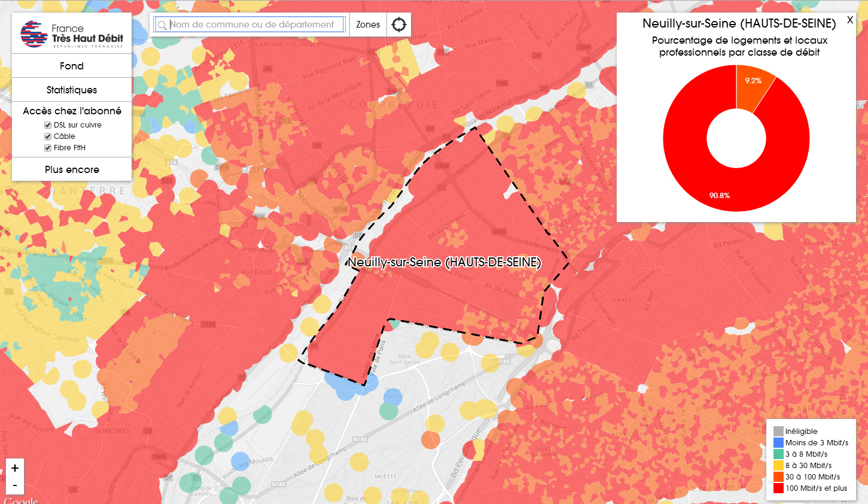Zoom out with the minus button
868x504 pixels.
[x=15, y=485]
